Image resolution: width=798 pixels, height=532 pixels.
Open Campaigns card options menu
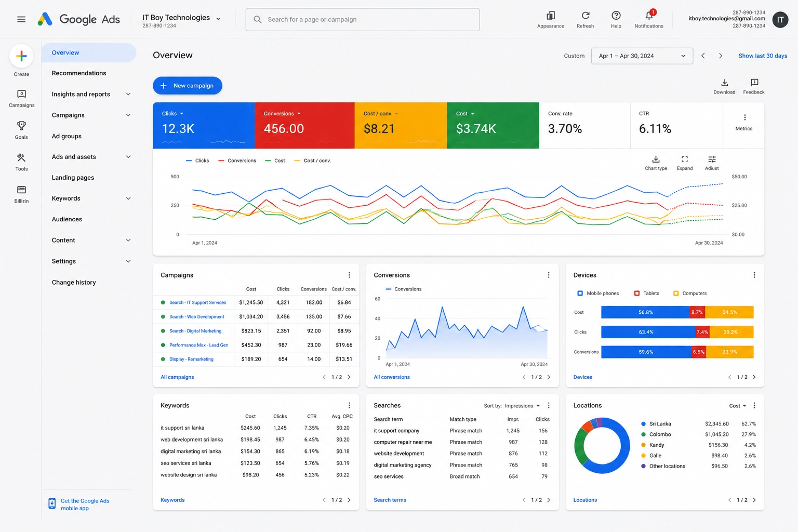[x=349, y=275]
